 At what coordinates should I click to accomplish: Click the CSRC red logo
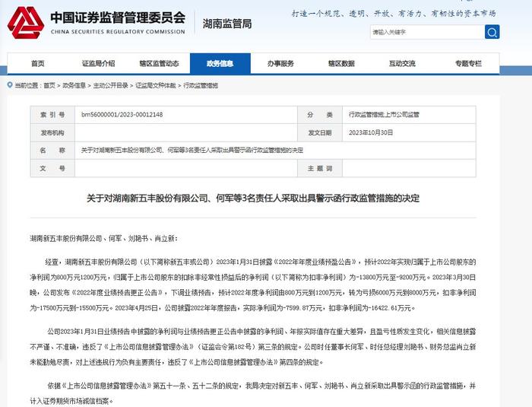point(26,23)
